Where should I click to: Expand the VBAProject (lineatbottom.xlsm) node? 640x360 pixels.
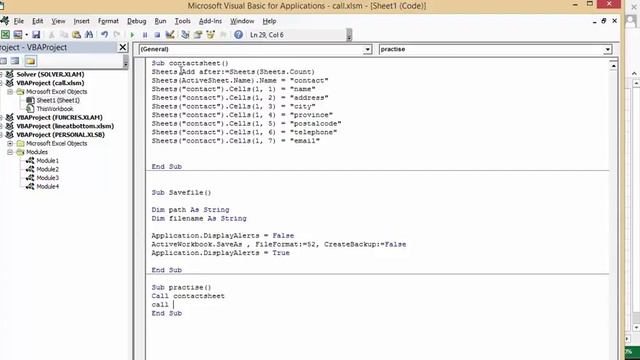tap(1, 126)
